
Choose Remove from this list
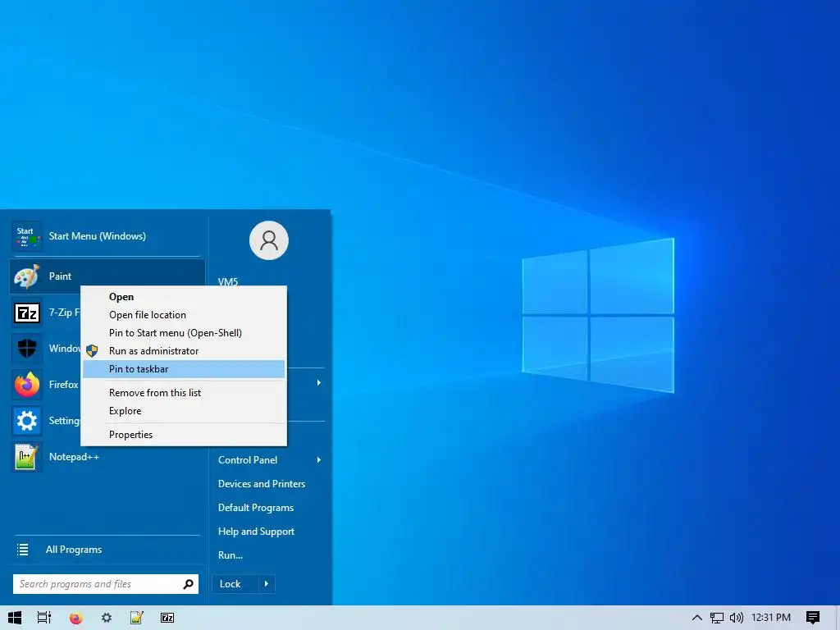(x=184, y=393)
